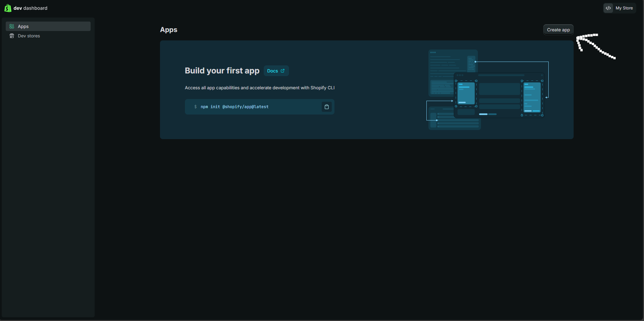Click the app windows illustration graphic
The image size is (644, 321).
pyautogui.click(x=487, y=90)
